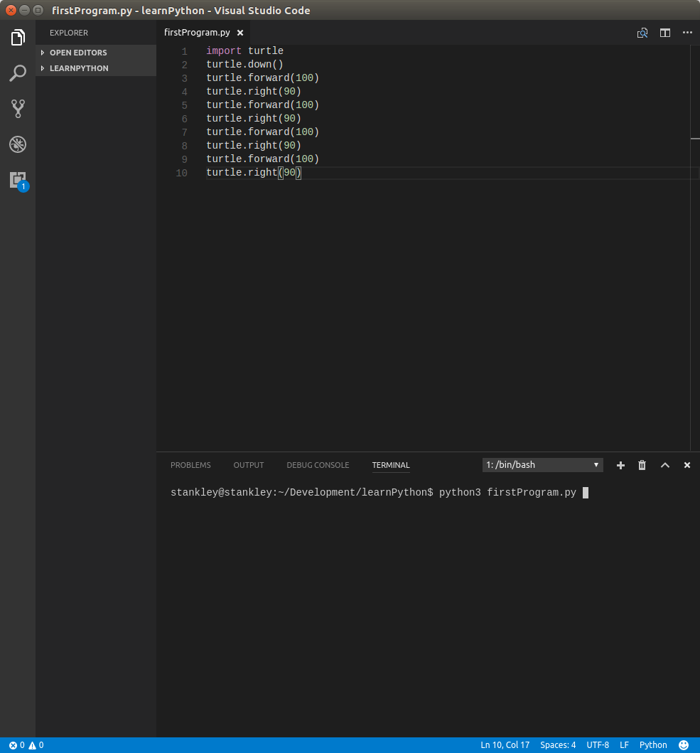The image size is (700, 753).
Task: Close the firstProgram.py tab
Action: pos(240,33)
